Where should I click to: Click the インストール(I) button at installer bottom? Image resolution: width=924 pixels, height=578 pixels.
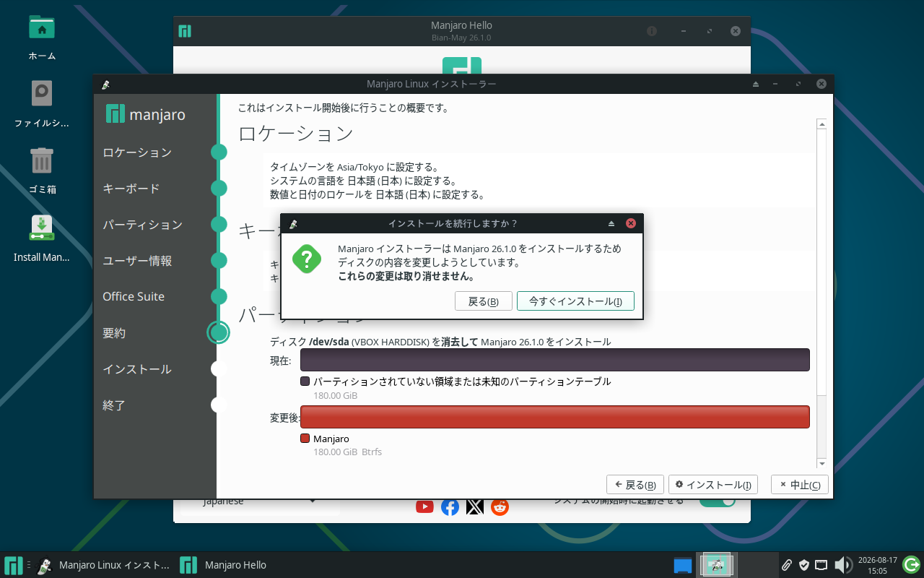pos(713,485)
